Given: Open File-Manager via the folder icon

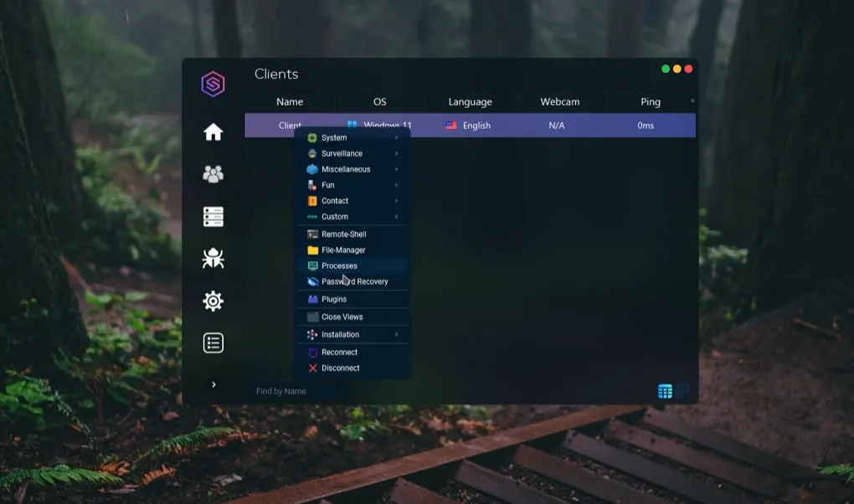Looking at the screenshot, I should [x=312, y=249].
